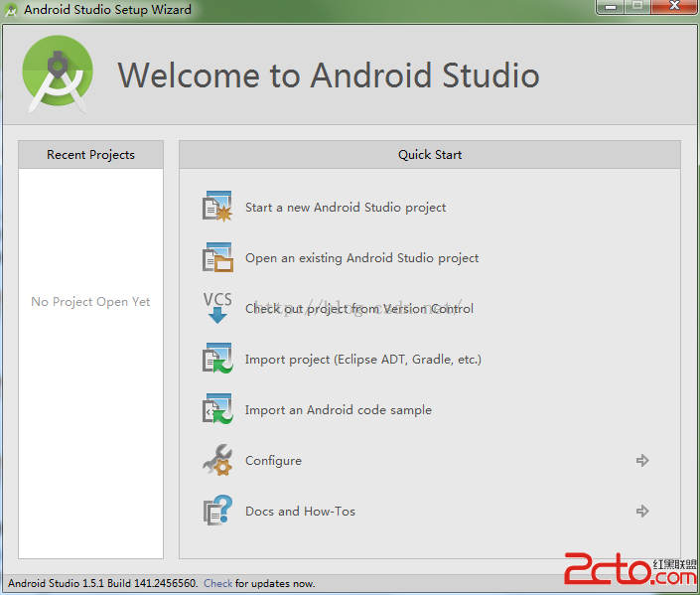Select Import project (Eclipse ADT, Gradle, etc.)

pos(363,360)
